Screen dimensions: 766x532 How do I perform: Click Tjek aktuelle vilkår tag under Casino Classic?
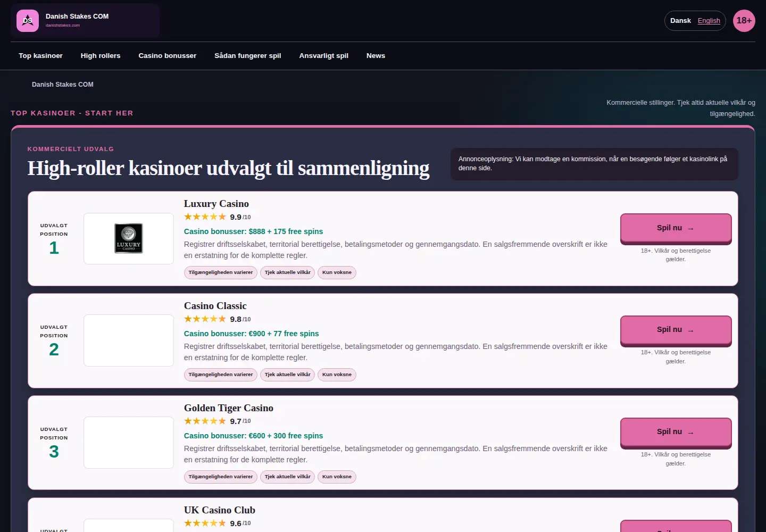click(288, 375)
